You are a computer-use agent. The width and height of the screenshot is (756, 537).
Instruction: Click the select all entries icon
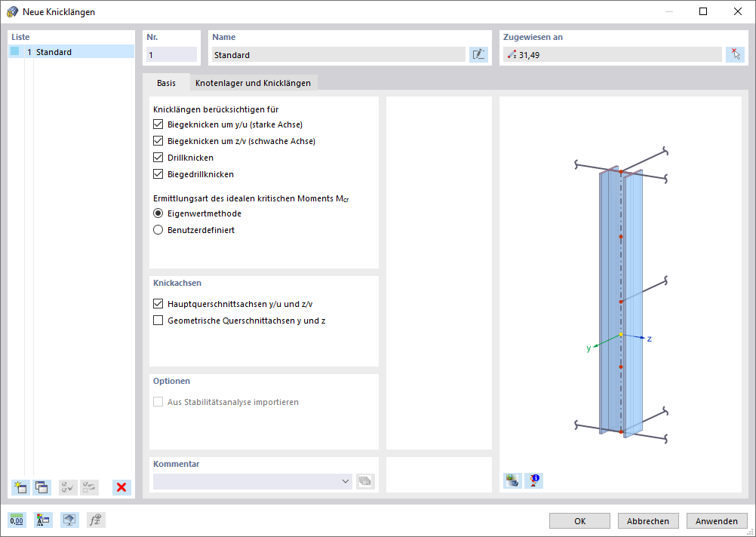click(x=68, y=487)
